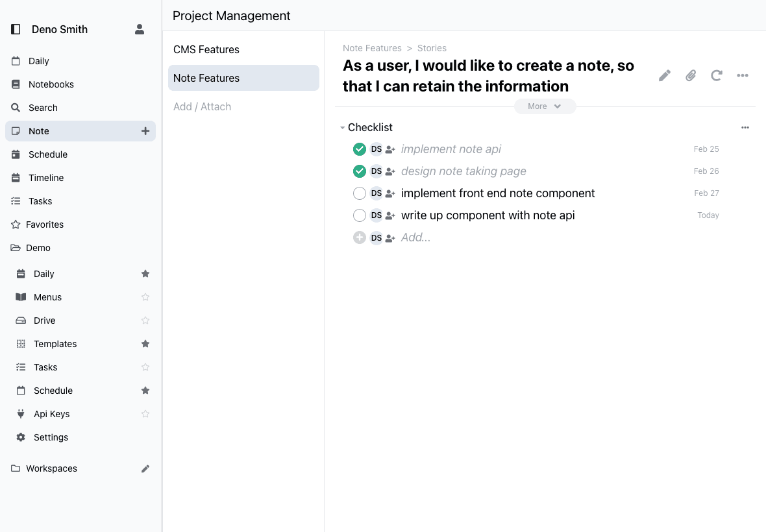Screen dimensions: 766x532
Task: Click the Today due date
Action: (708, 215)
